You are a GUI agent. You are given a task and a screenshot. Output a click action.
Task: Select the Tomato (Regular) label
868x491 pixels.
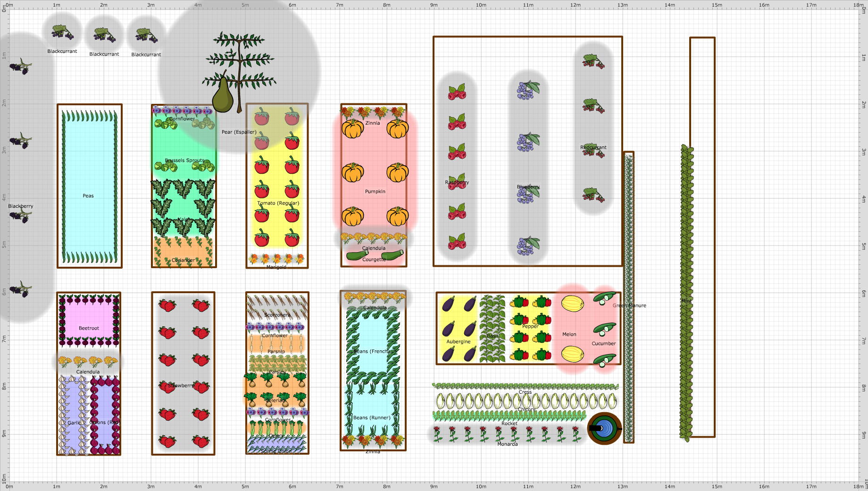click(278, 203)
